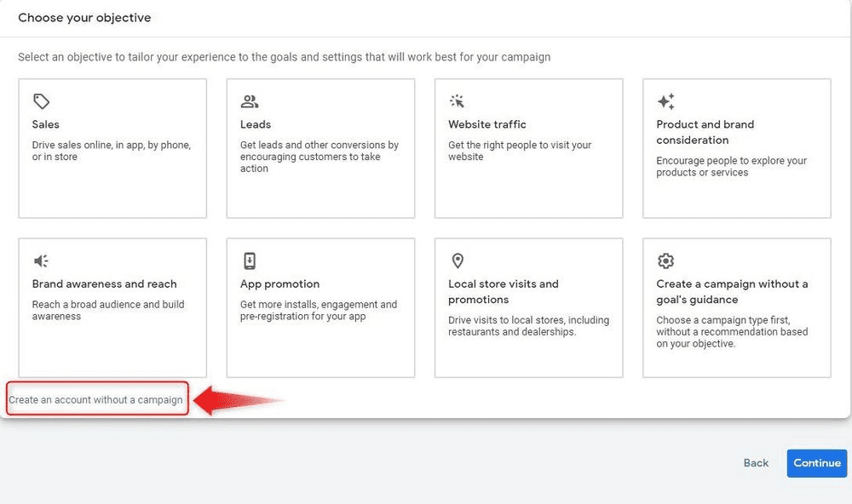This screenshot has width=852, height=504.
Task: Choose Brand awareness and reach title
Action: [x=105, y=284]
